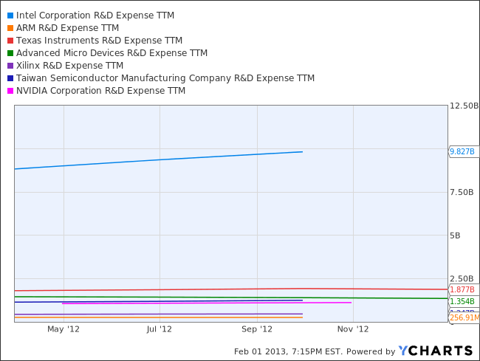Screen dimensions: 480x361
Task: Select 'NVIDIA Corporation R&D Expense TTM' legend text
Action: (x=101, y=91)
